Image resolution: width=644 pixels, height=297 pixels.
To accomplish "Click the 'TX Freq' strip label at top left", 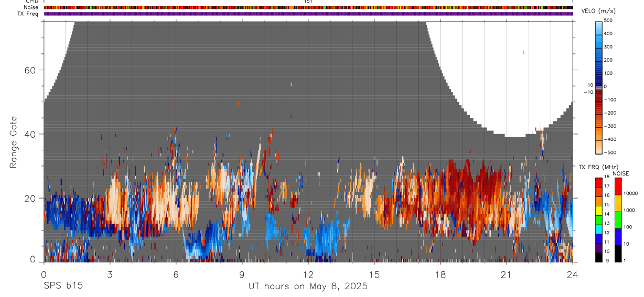I will click(x=29, y=14).
